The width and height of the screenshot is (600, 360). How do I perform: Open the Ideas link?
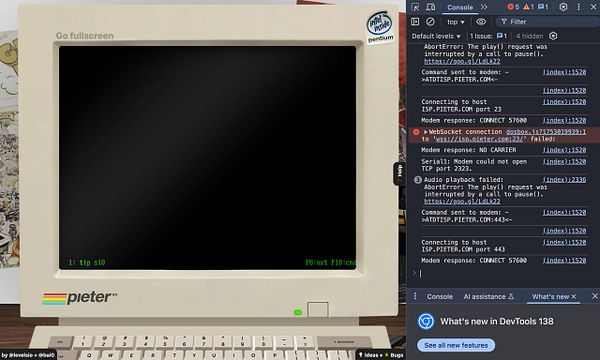click(370, 355)
